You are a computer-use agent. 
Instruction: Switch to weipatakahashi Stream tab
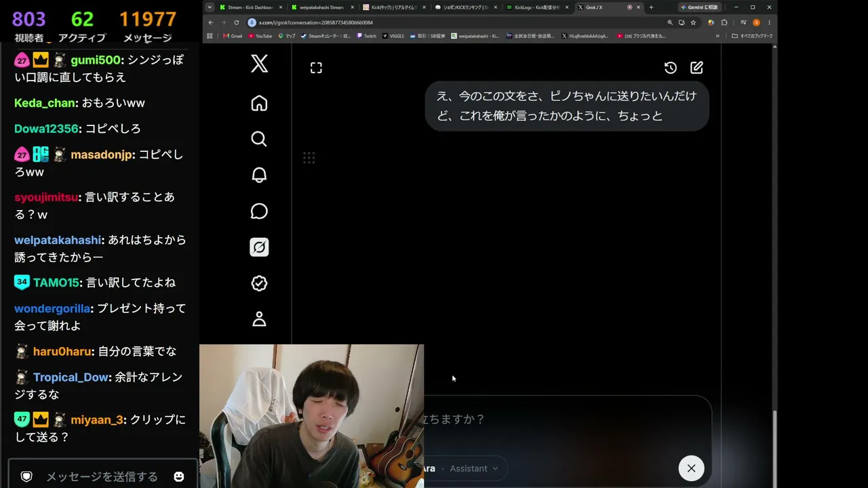point(323,7)
